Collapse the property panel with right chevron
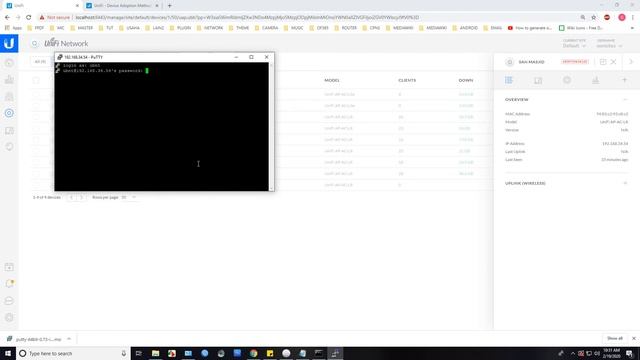 tap(631, 62)
